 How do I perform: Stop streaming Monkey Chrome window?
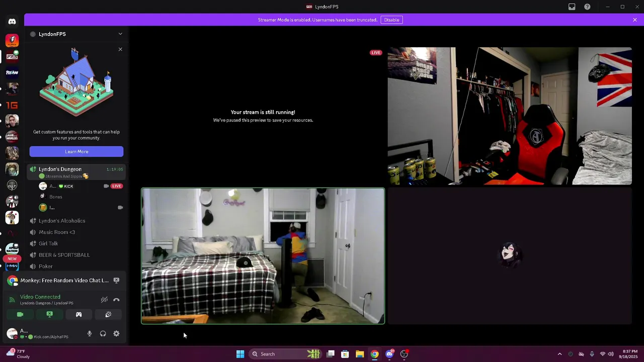tap(116, 281)
